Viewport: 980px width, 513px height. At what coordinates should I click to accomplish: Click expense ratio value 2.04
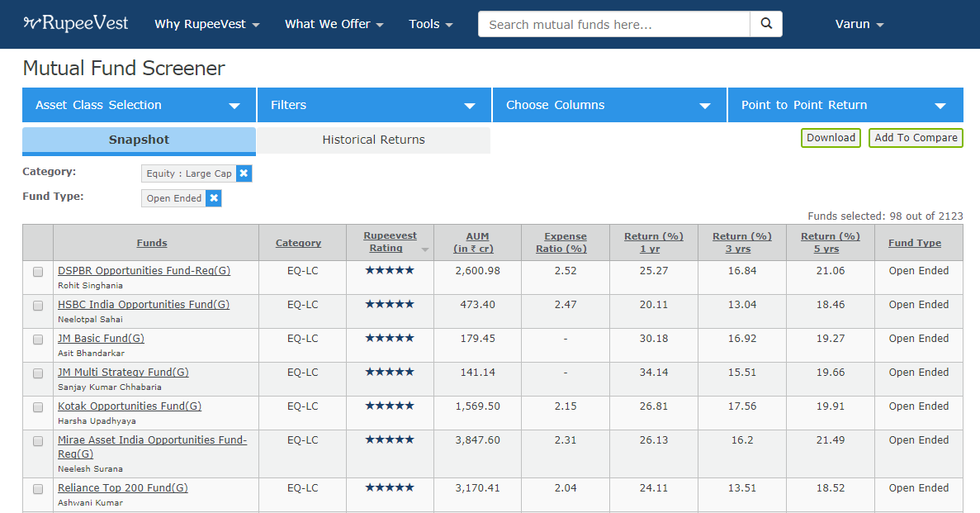[565, 487]
